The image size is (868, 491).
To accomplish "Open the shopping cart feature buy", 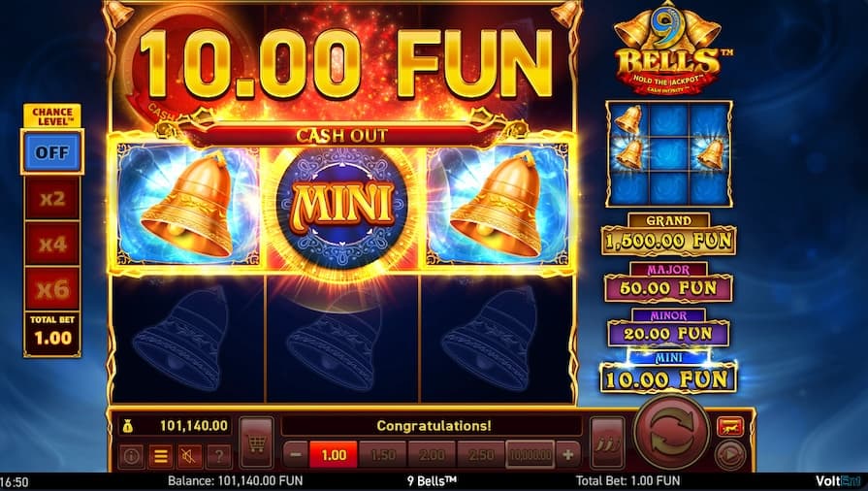I will pyautogui.click(x=256, y=442).
